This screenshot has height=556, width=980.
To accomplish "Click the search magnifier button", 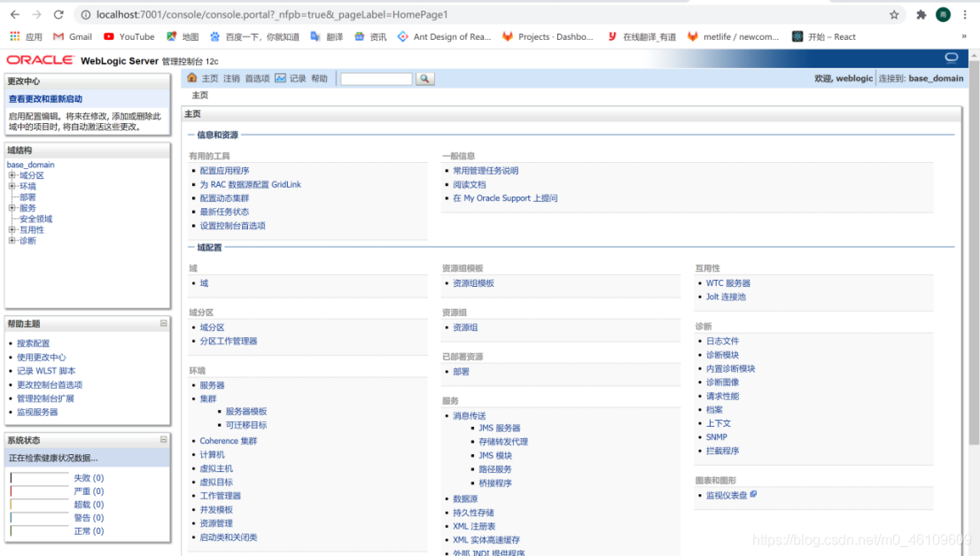I will pos(425,79).
